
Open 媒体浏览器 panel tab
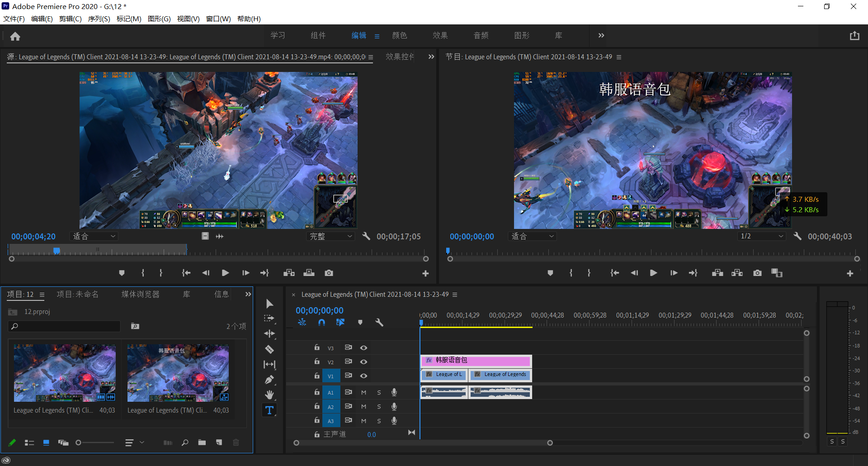pyautogui.click(x=141, y=294)
